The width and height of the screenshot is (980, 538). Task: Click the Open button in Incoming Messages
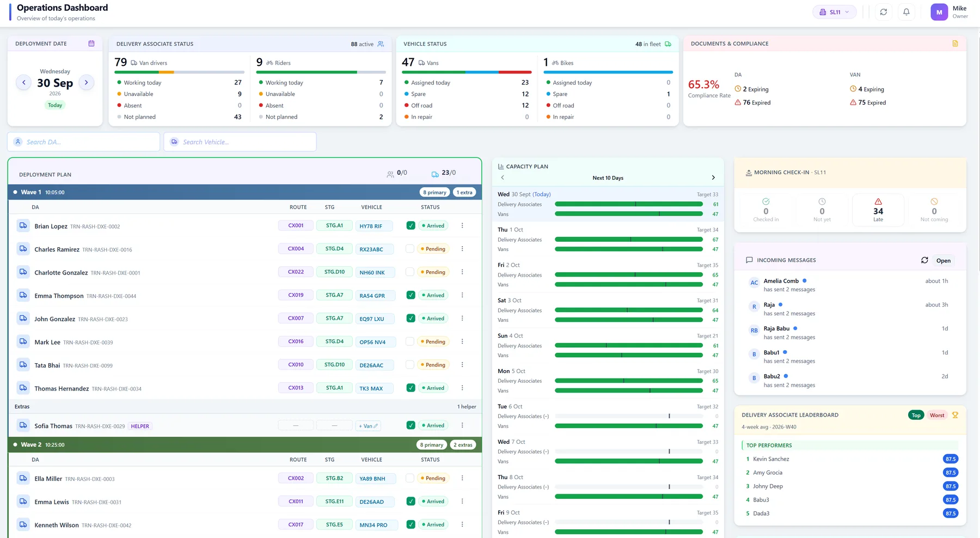(x=944, y=261)
